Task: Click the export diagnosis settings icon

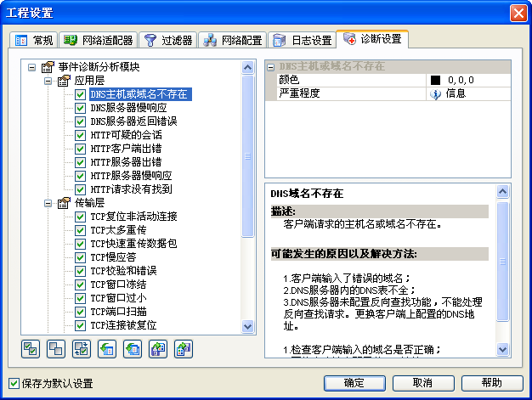Action: [x=184, y=349]
